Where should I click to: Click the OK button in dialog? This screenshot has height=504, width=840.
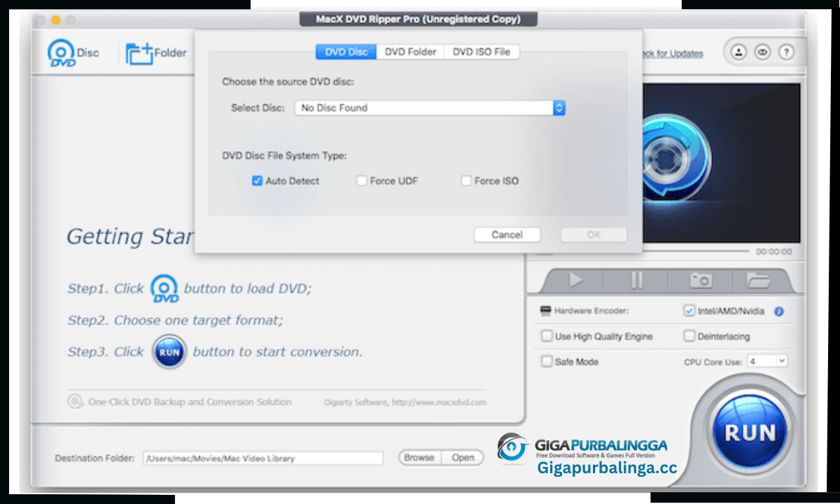click(x=594, y=235)
